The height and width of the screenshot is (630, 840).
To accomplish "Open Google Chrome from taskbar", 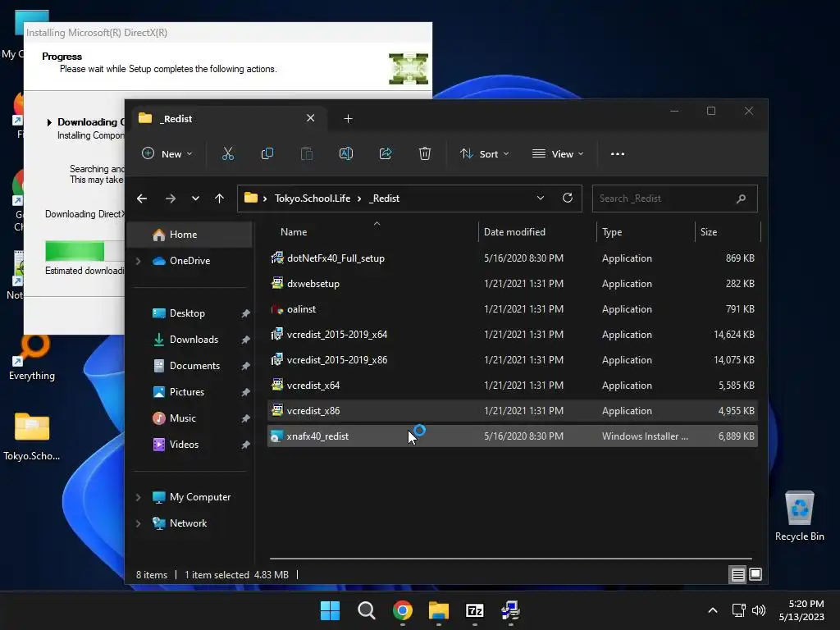I will (x=402, y=610).
